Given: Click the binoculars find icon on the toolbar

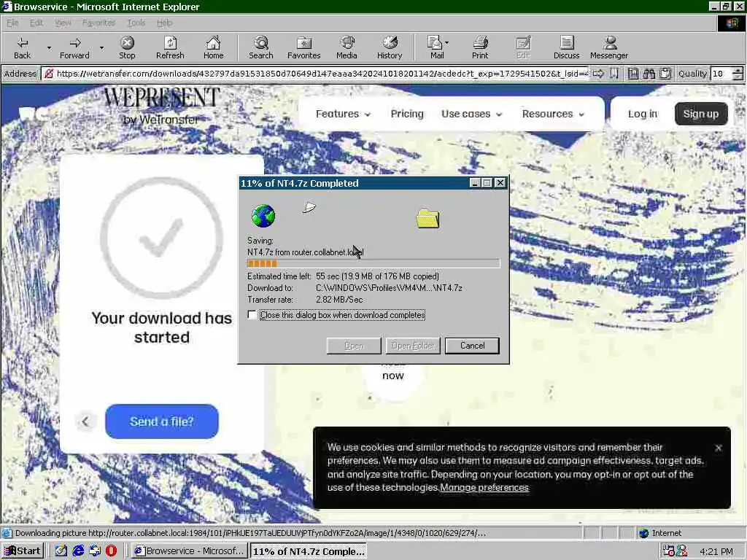Looking at the screenshot, I should tap(649, 74).
